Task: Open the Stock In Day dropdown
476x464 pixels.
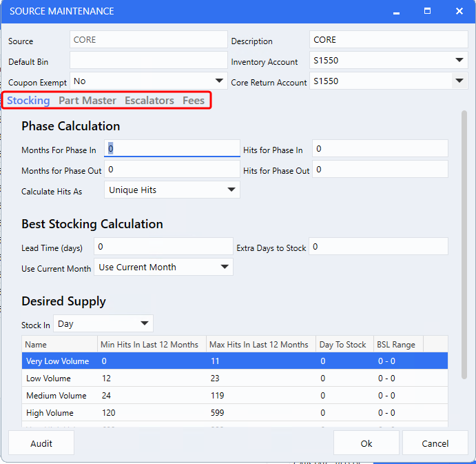Action: [x=103, y=323]
